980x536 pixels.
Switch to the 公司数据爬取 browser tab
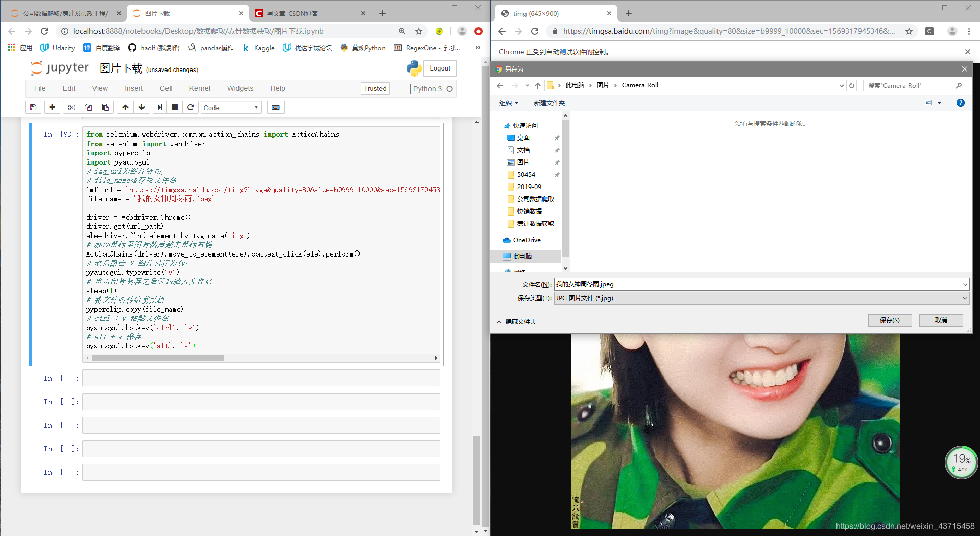click(x=66, y=13)
